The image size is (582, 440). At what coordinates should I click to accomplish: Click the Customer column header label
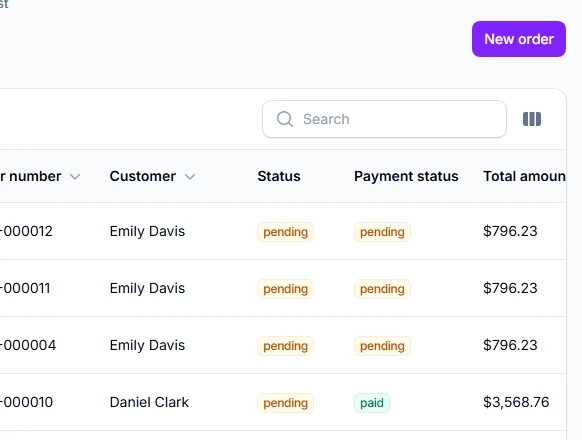tap(143, 176)
